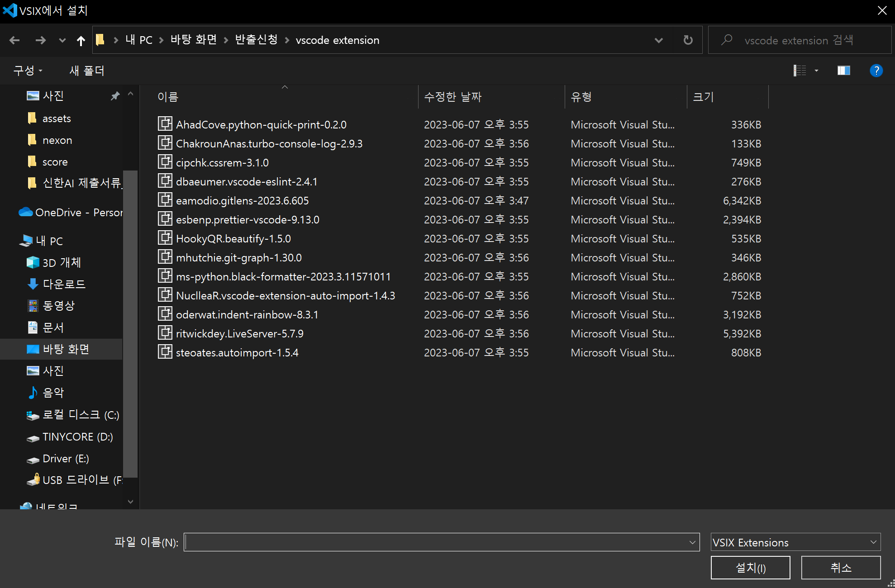Click the 취소 cancel button

[841, 568]
